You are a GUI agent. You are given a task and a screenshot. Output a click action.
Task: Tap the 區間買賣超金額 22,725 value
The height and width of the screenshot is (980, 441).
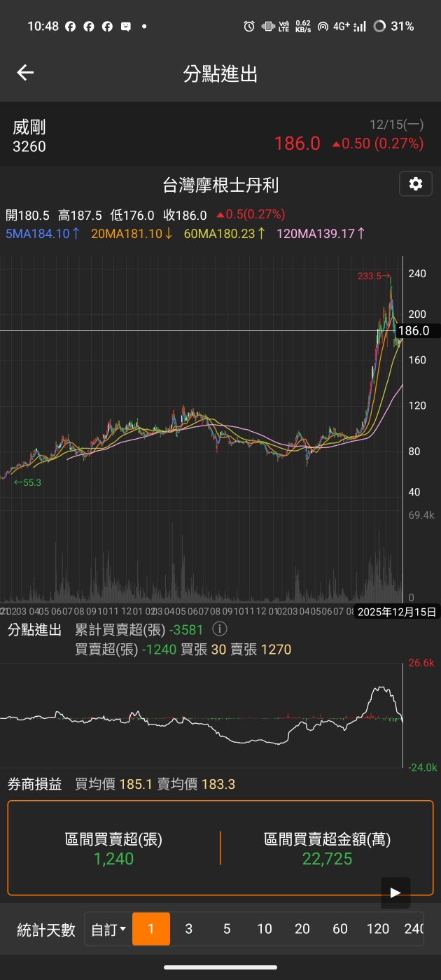click(x=327, y=859)
